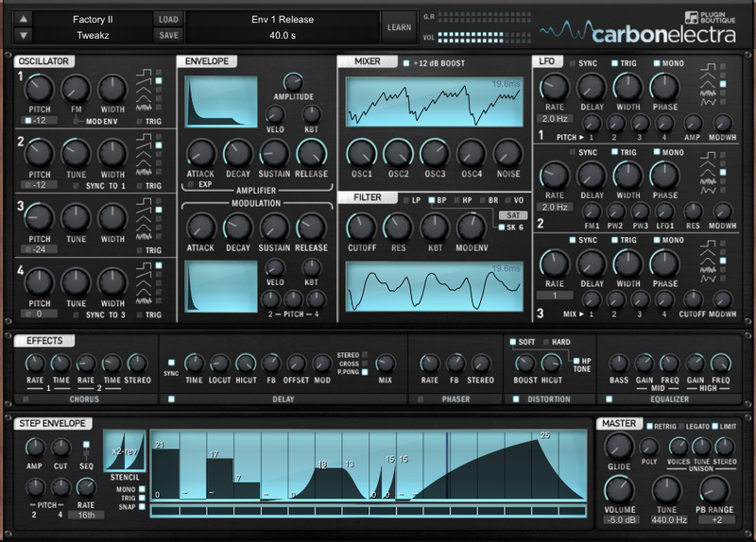Click the previous preset up arrow

tap(24, 19)
